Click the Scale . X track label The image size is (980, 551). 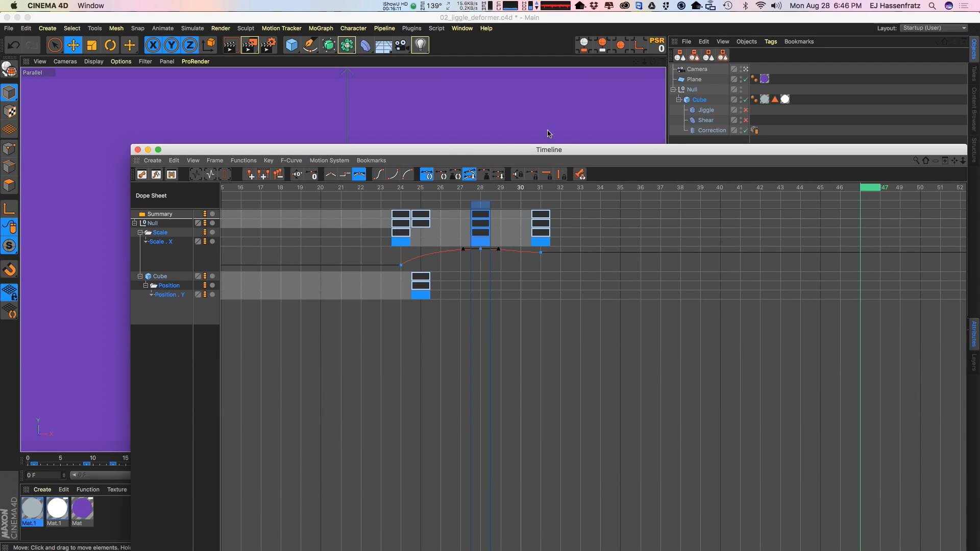[161, 241]
